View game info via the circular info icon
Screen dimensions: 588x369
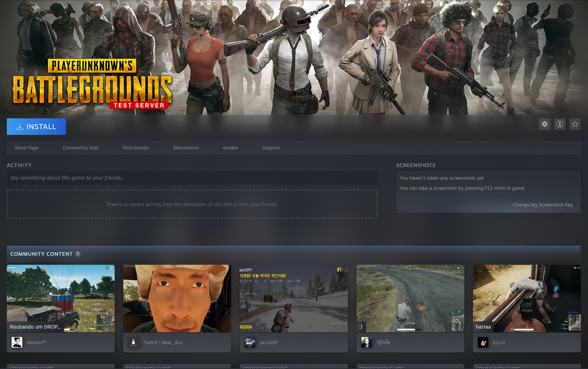click(559, 124)
